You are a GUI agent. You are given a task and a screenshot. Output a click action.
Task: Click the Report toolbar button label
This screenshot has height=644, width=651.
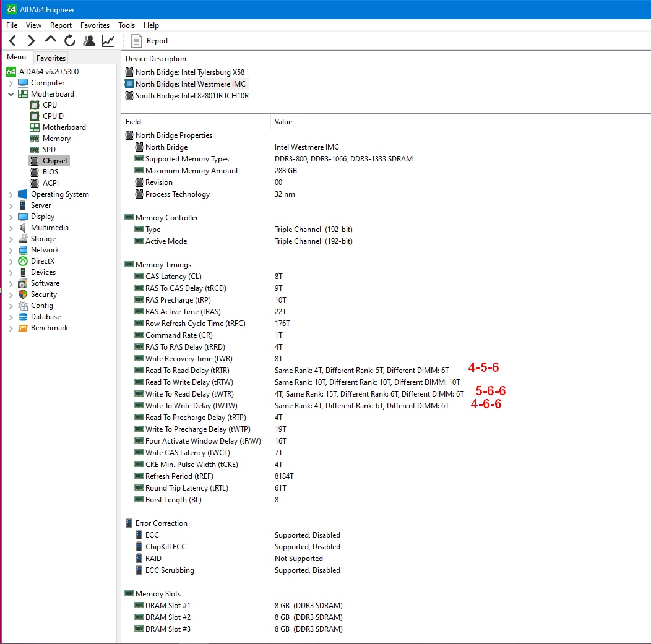point(157,41)
